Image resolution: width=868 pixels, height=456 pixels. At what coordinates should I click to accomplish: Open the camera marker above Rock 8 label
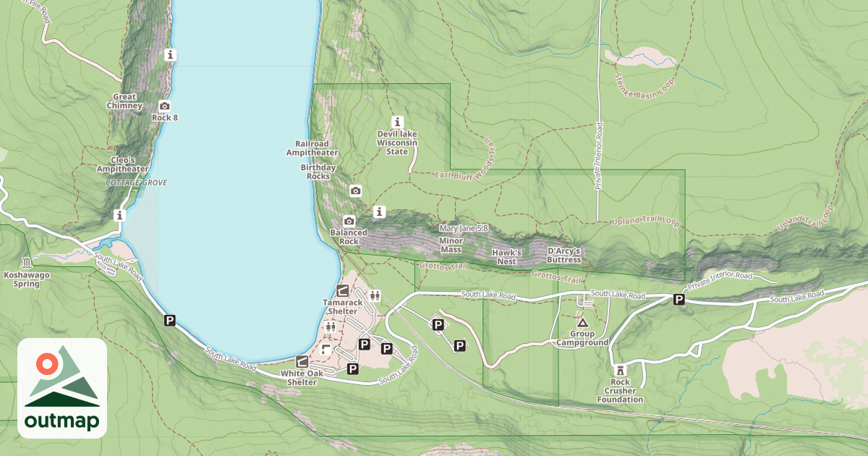(164, 106)
